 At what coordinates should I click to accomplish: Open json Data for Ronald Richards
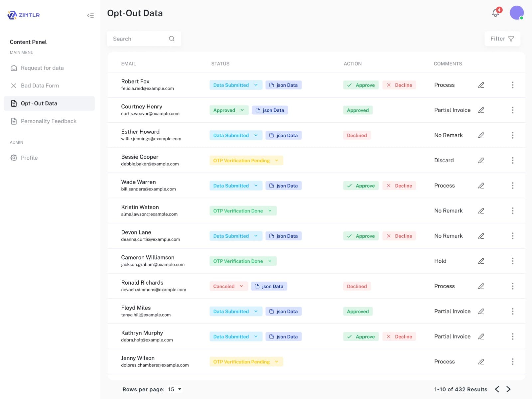tap(269, 286)
